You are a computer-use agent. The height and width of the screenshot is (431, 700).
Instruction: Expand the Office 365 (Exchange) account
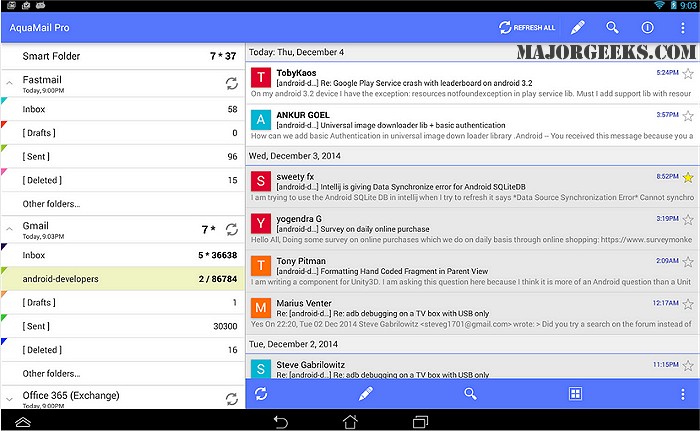point(9,399)
